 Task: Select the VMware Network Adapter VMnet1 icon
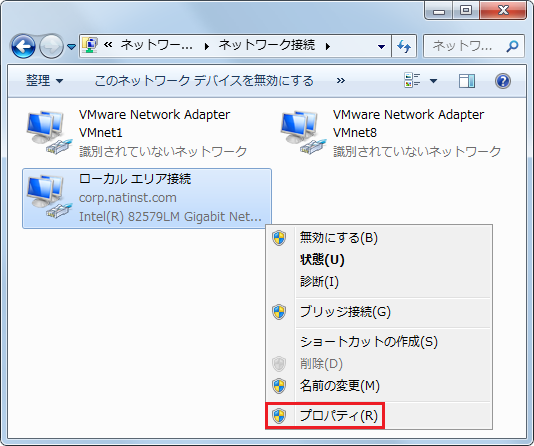[x=49, y=133]
